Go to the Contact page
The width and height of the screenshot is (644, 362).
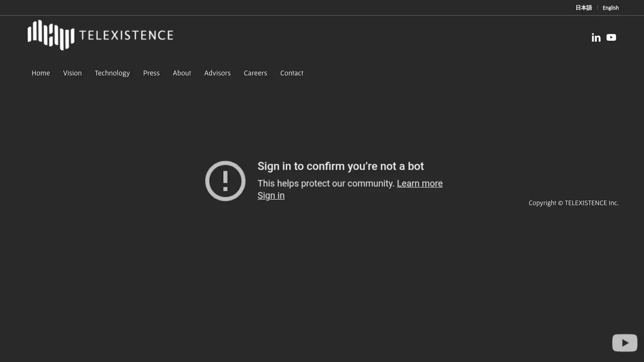[x=292, y=73]
